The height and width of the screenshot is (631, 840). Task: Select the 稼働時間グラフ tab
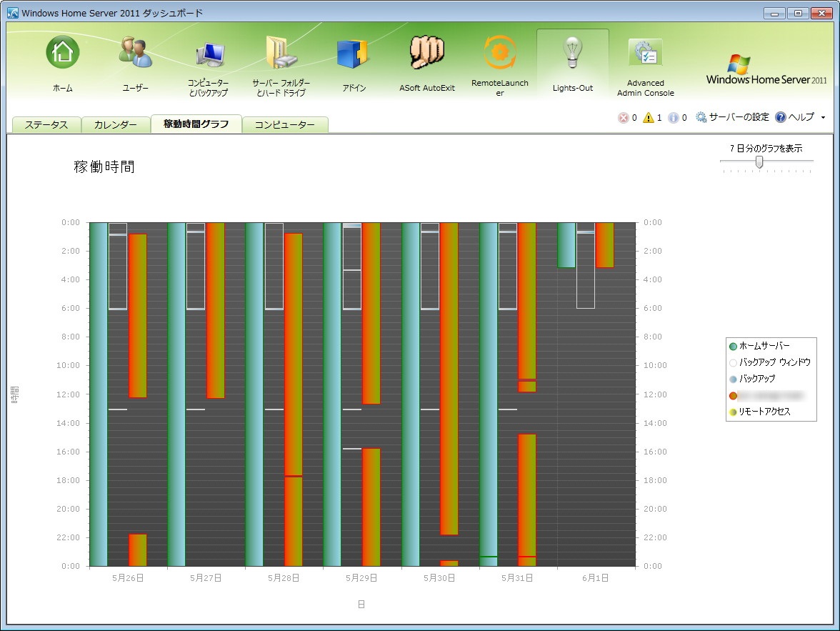196,124
